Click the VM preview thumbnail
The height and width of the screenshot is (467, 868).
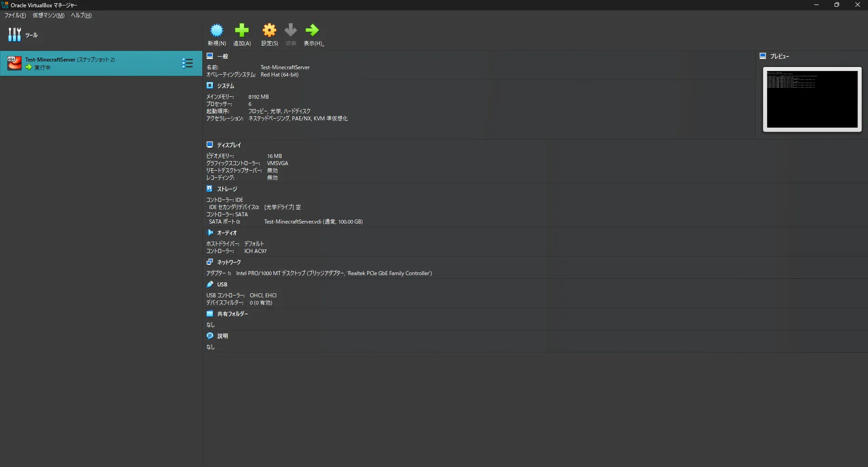tap(812, 99)
